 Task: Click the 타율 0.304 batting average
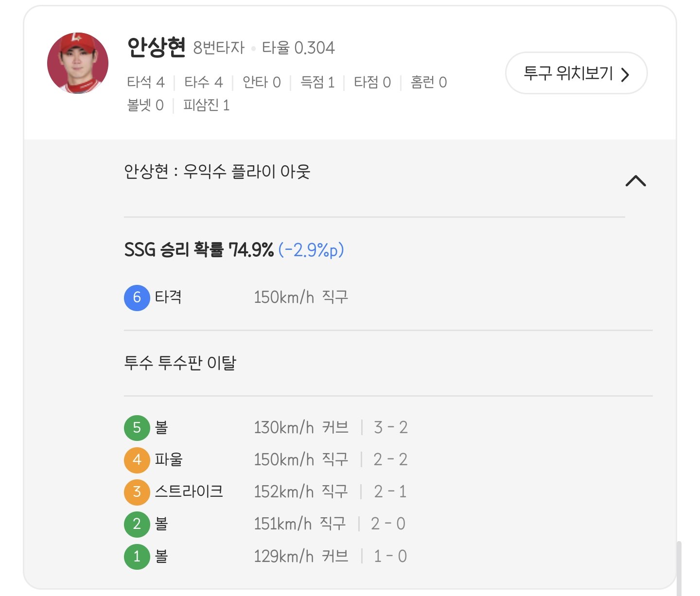tap(298, 48)
